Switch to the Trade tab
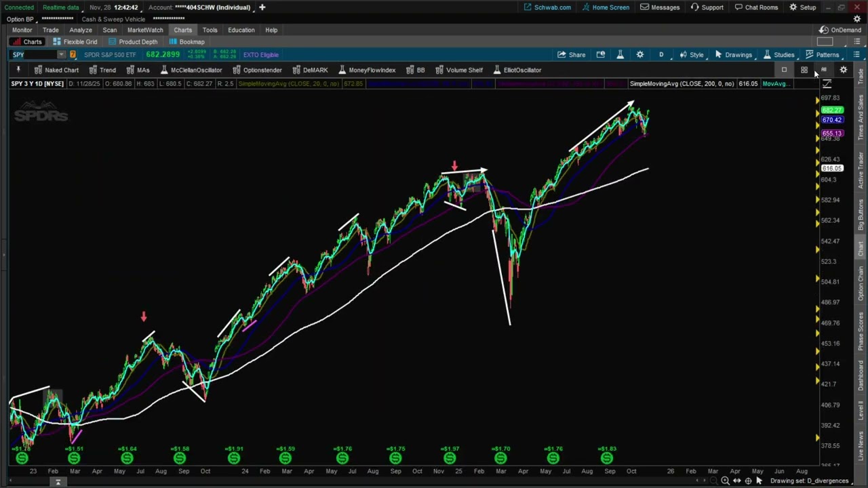The height and width of the screenshot is (488, 868). [x=50, y=30]
